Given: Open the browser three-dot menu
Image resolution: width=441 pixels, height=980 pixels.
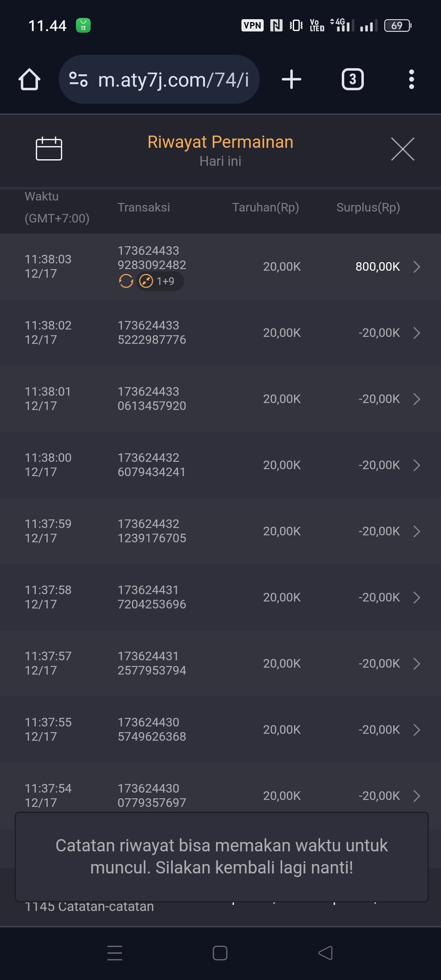Looking at the screenshot, I should click(x=411, y=79).
